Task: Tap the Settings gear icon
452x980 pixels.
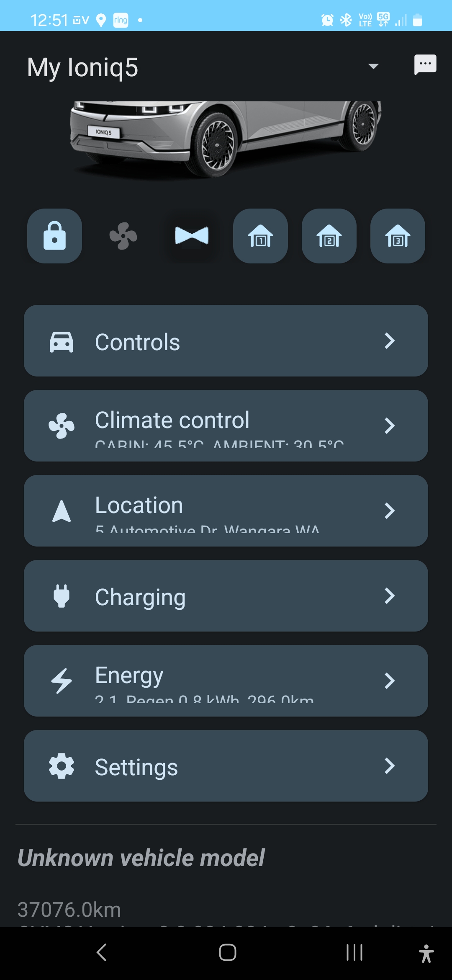Action: [62, 766]
